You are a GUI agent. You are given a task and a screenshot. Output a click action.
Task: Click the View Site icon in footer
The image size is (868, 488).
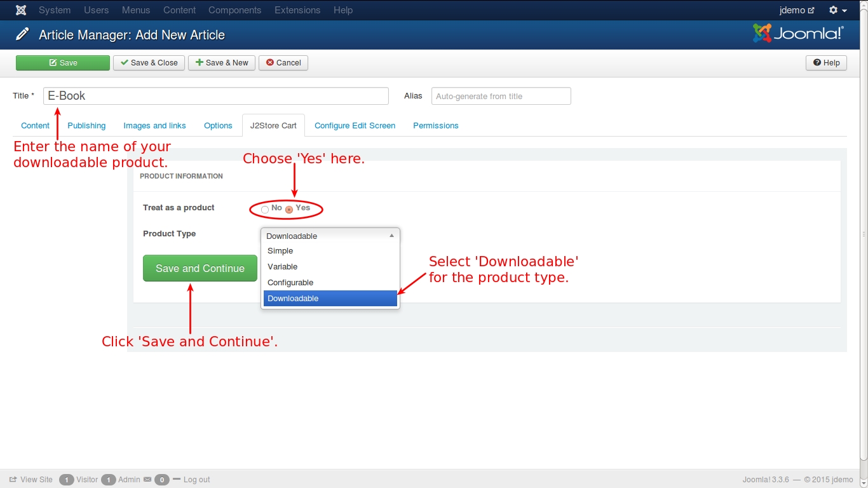13,480
